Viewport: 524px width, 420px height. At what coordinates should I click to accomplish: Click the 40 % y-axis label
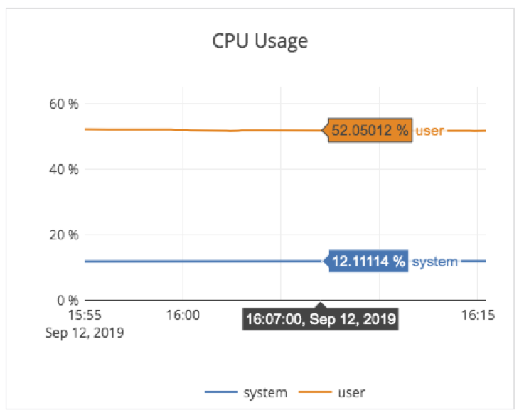63,169
